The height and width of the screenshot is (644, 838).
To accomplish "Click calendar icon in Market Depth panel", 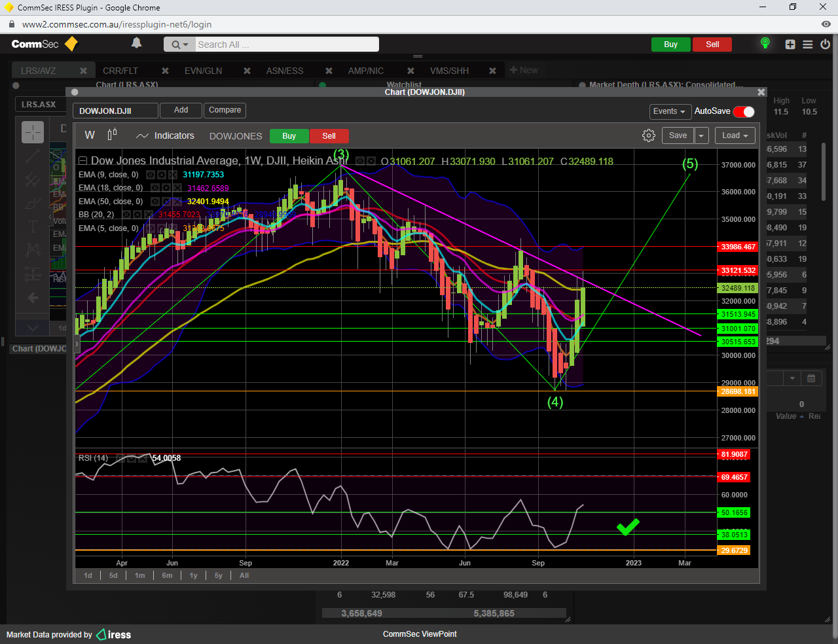I will [x=811, y=378].
